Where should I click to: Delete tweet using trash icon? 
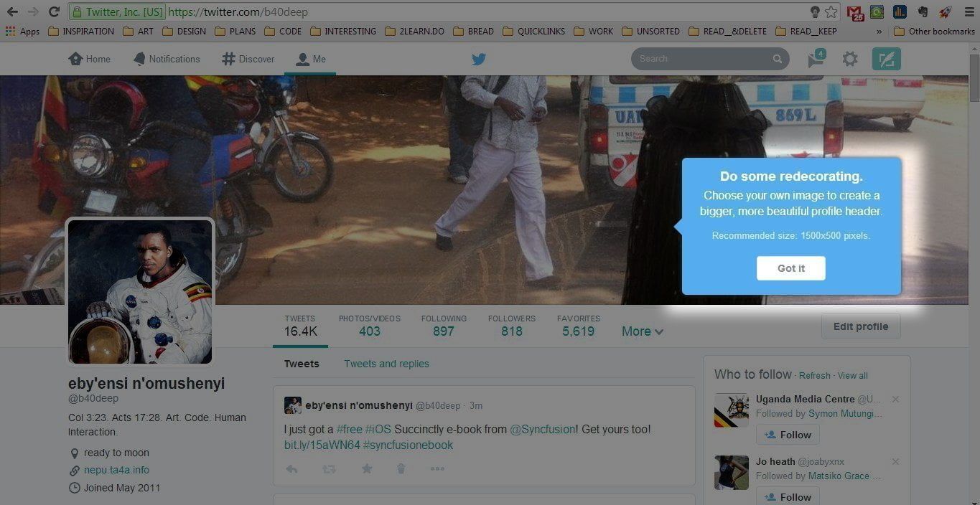point(401,469)
